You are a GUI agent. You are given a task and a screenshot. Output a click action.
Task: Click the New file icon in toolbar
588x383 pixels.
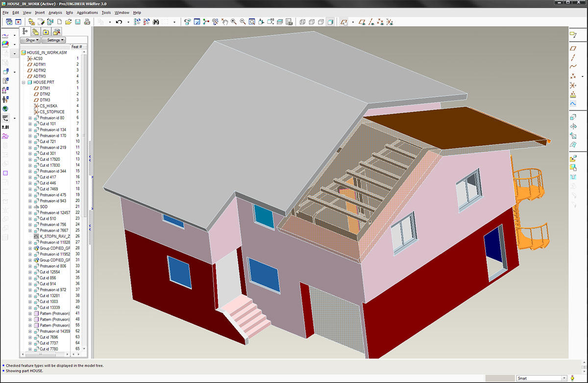click(59, 22)
